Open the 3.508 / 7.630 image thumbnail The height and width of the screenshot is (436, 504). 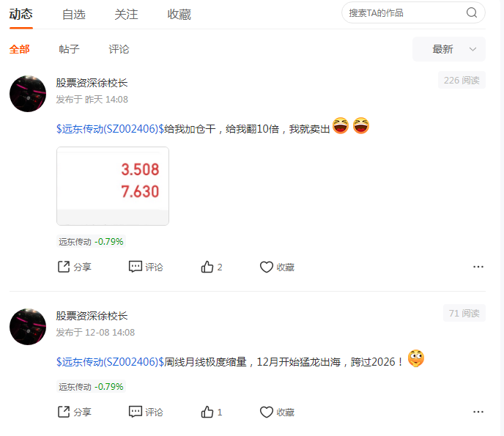point(113,186)
